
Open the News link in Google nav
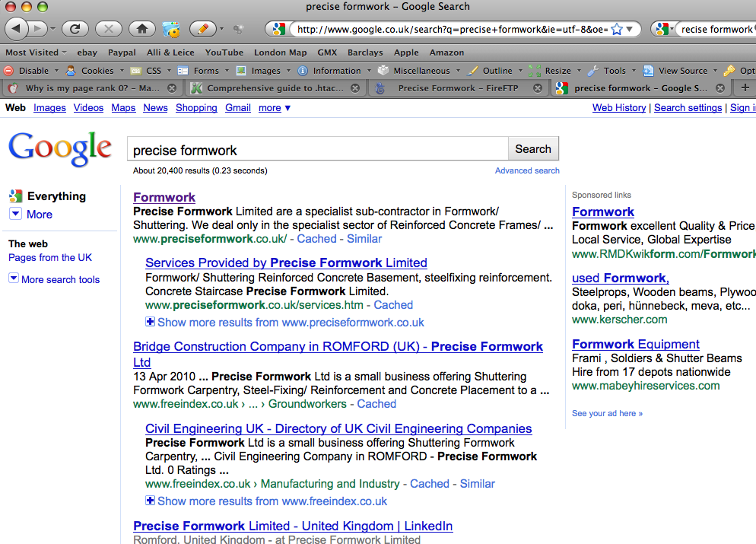155,108
